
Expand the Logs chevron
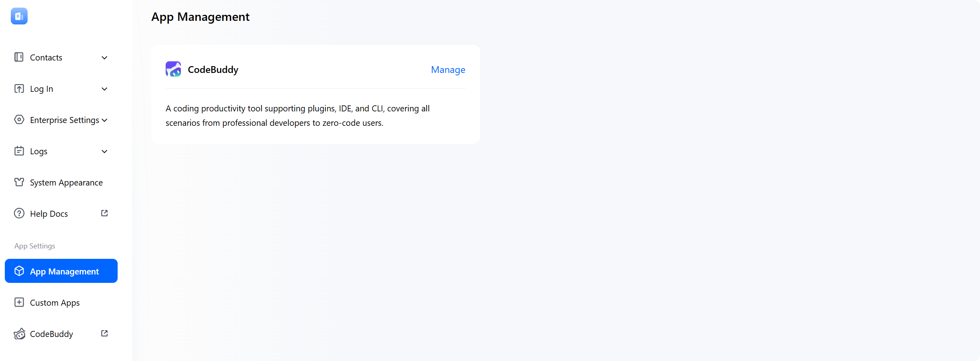(x=104, y=151)
